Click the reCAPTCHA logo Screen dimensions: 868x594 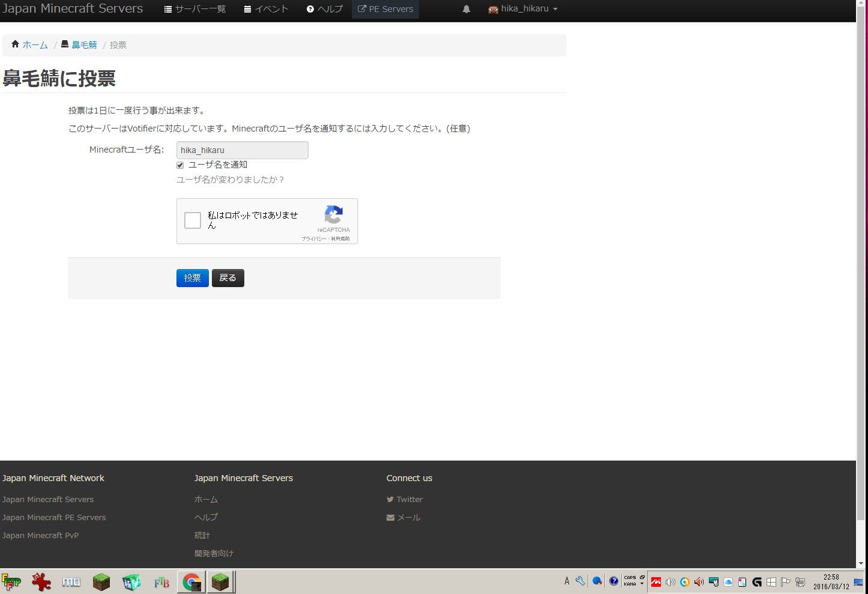tap(334, 214)
